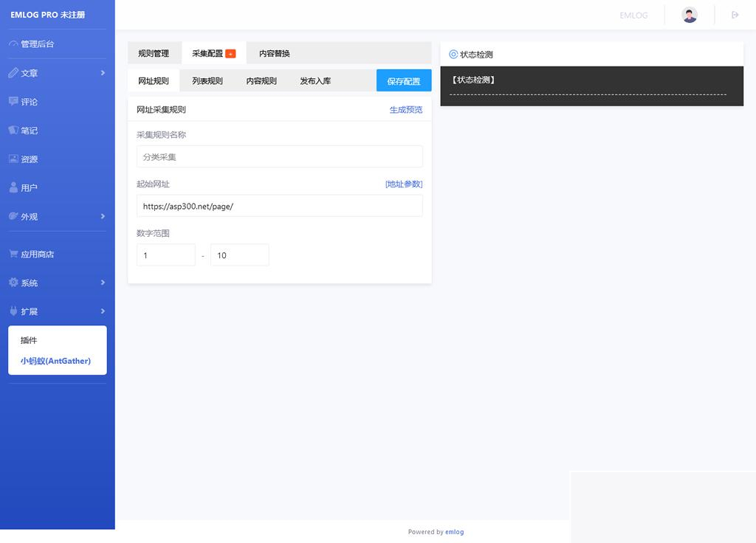Open the 用户 users section

[x=32, y=187]
